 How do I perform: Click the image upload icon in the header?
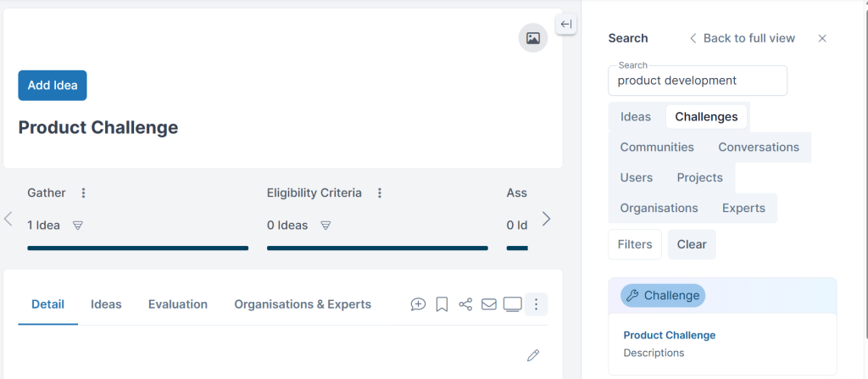[x=532, y=38]
